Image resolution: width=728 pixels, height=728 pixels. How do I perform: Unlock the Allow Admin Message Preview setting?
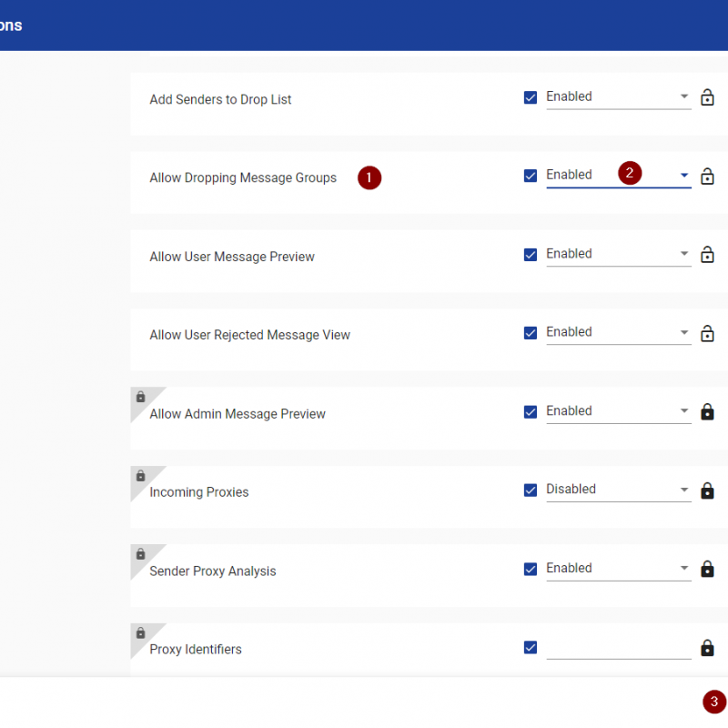pyautogui.click(x=707, y=412)
